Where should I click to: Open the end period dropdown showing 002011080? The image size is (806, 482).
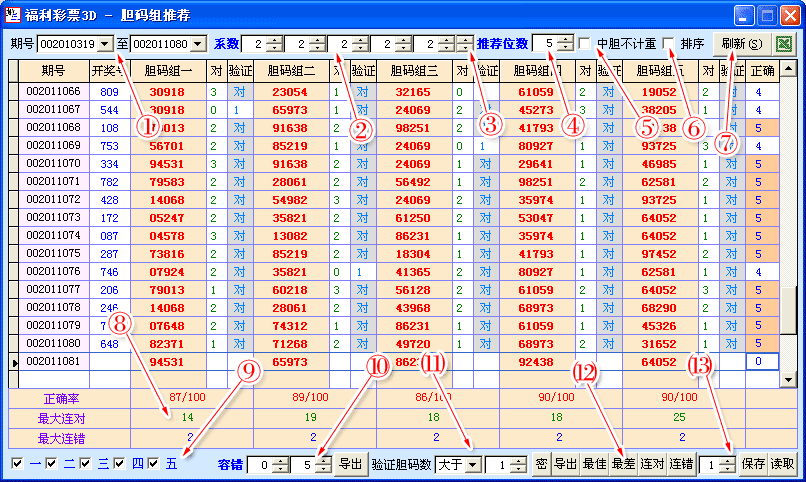[198, 44]
